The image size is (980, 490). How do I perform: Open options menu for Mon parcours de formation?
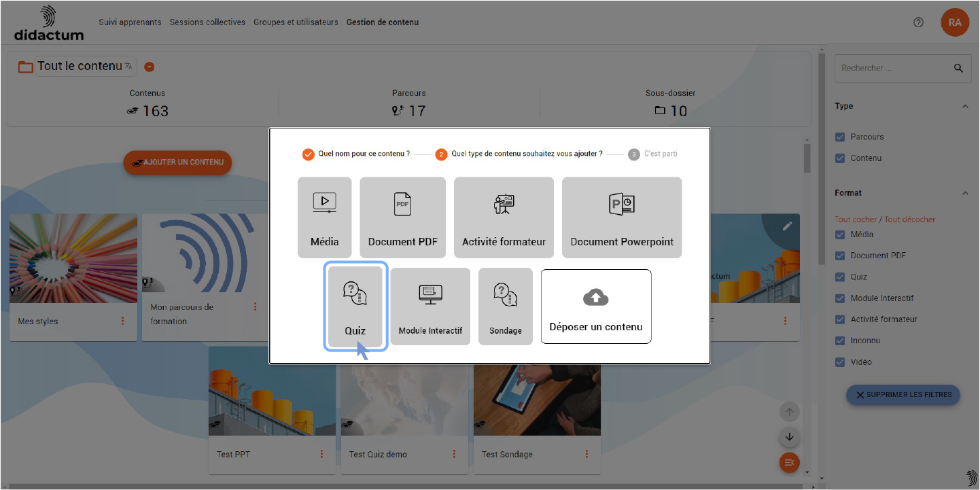(255, 307)
